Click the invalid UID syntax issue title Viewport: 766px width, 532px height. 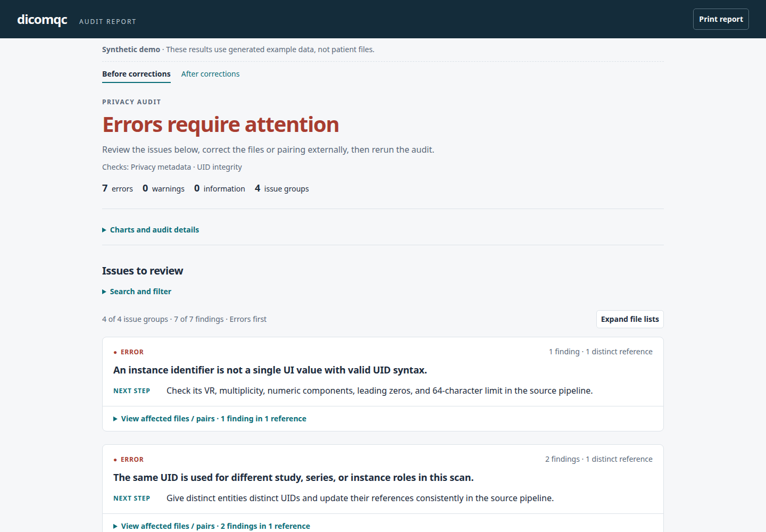coord(270,370)
